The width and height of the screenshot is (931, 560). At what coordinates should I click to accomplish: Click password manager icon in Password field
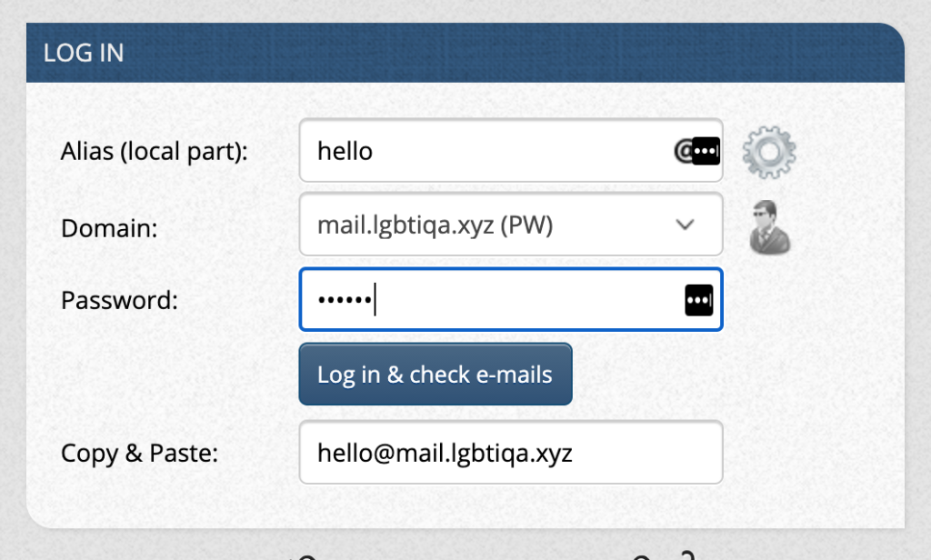click(699, 300)
